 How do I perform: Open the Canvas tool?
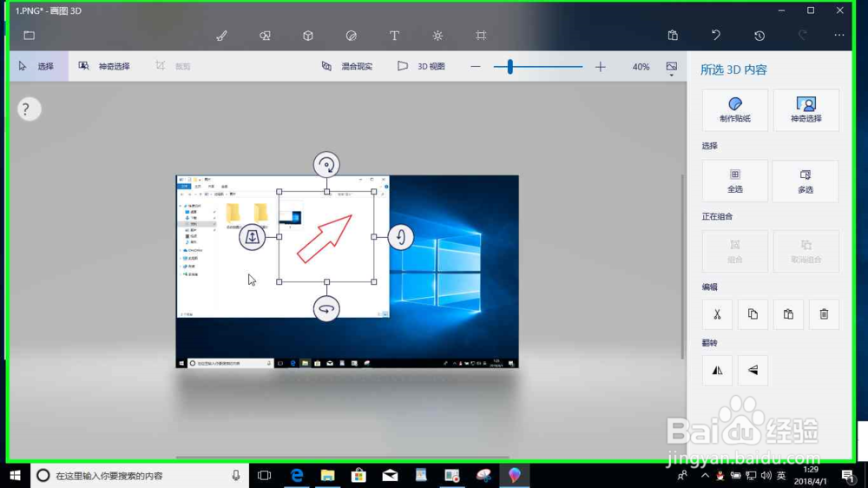pyautogui.click(x=481, y=36)
